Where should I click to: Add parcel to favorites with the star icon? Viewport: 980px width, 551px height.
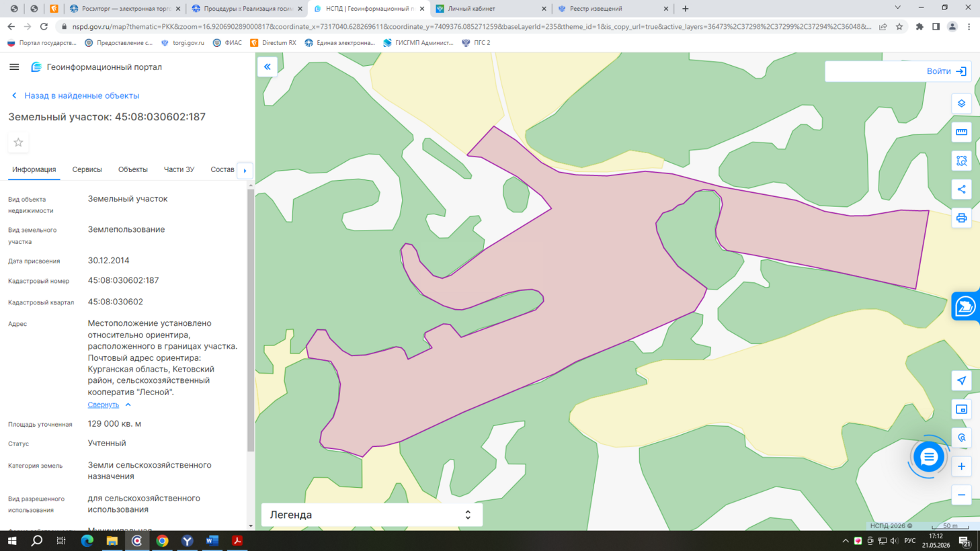tap(18, 142)
